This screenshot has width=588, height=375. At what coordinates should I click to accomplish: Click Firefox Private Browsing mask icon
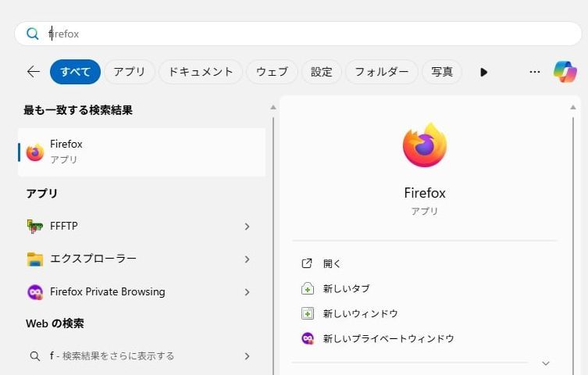point(35,292)
